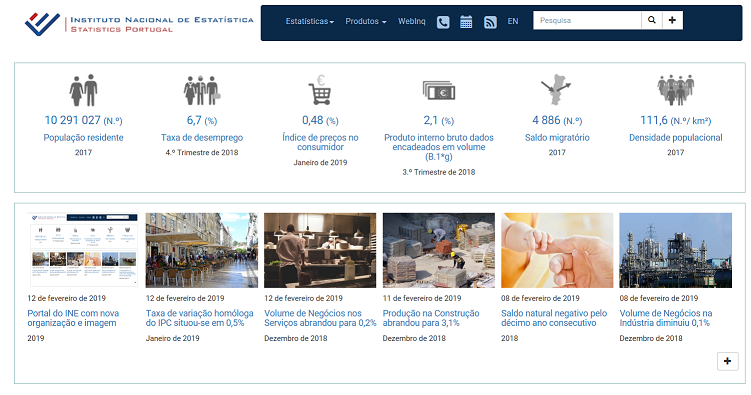Focus the Pesquisa search field
The width and height of the screenshot is (751, 395).
tap(587, 20)
